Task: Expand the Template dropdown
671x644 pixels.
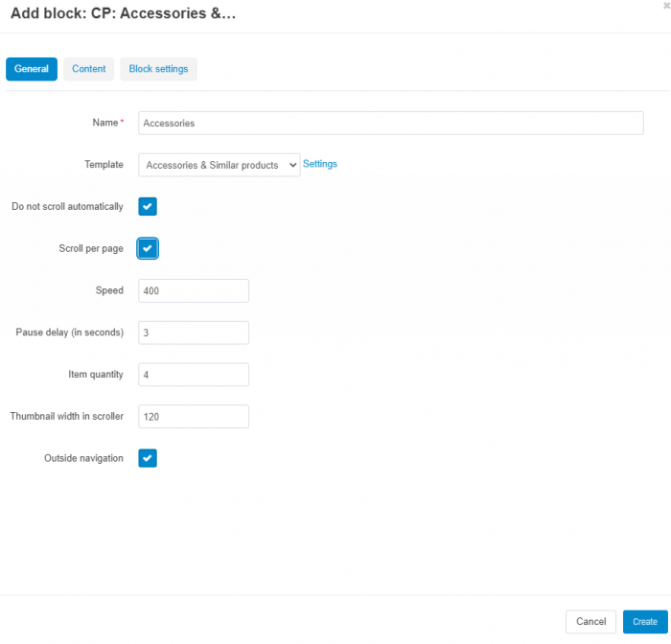Action: click(220, 165)
